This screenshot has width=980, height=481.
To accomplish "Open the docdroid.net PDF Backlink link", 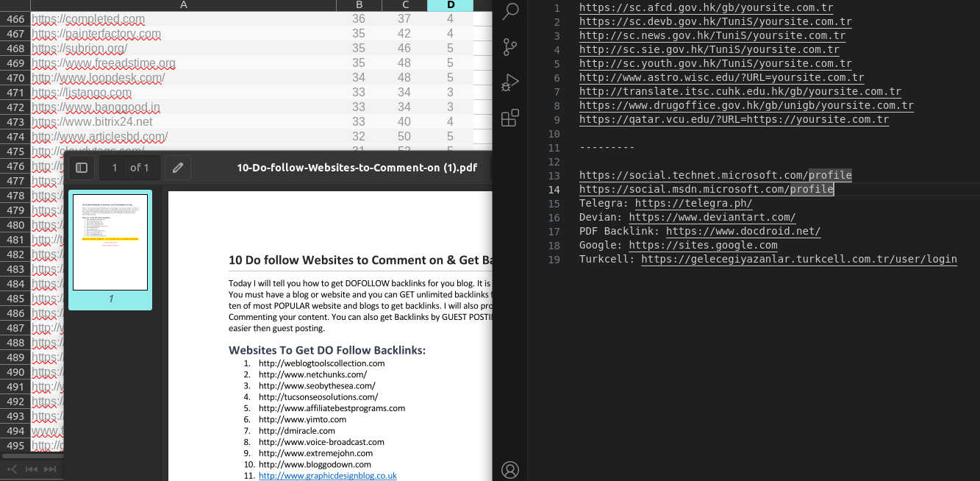I will coord(743,232).
